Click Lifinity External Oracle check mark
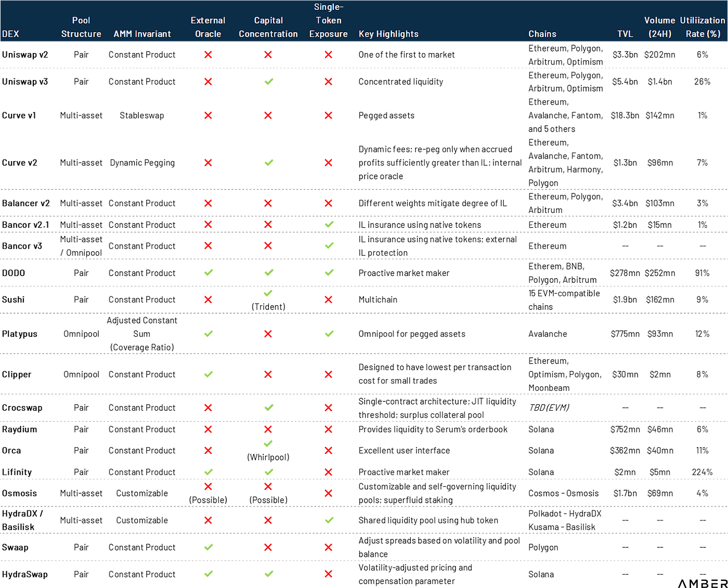This screenshot has width=728, height=588. (209, 472)
